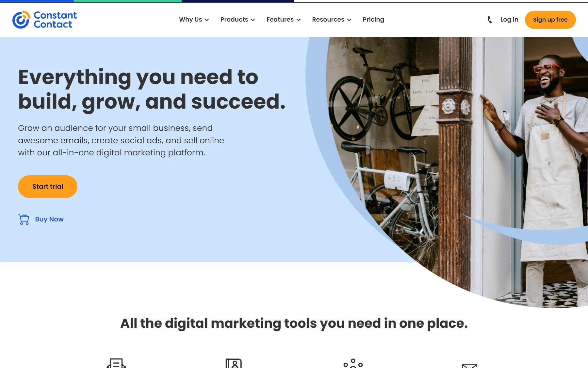588x368 pixels.
Task: Click the contact card icon at bottom
Action: [234, 363]
